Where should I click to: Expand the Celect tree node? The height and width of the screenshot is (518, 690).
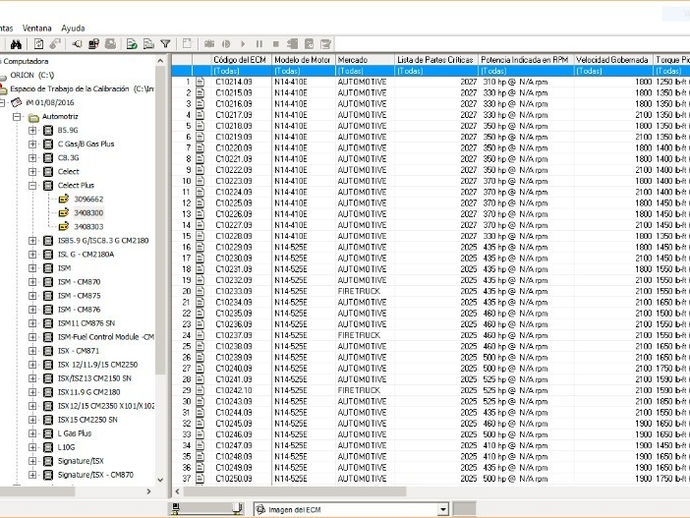coord(32,172)
